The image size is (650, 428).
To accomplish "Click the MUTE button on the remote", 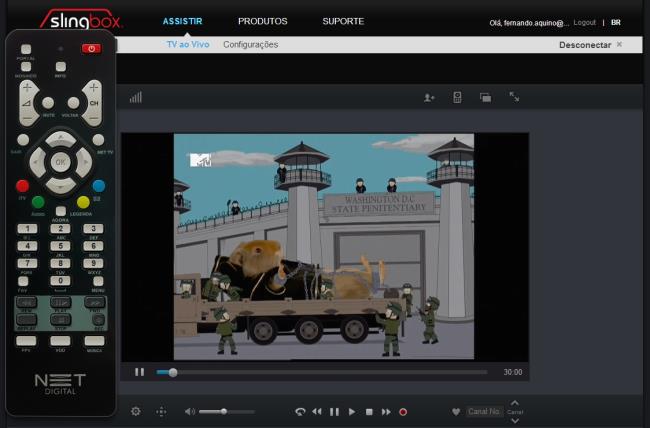I will pos(48,102).
